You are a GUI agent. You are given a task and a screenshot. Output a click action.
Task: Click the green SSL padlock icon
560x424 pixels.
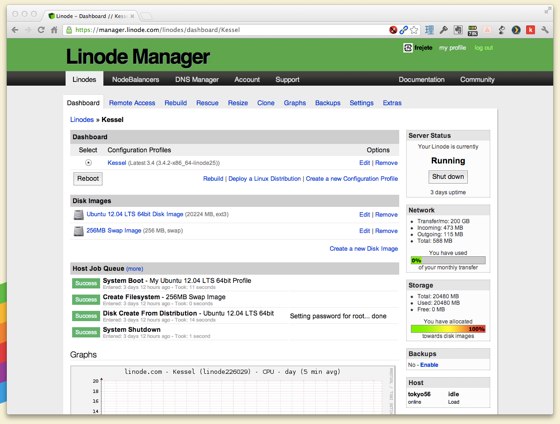pyautogui.click(x=69, y=30)
